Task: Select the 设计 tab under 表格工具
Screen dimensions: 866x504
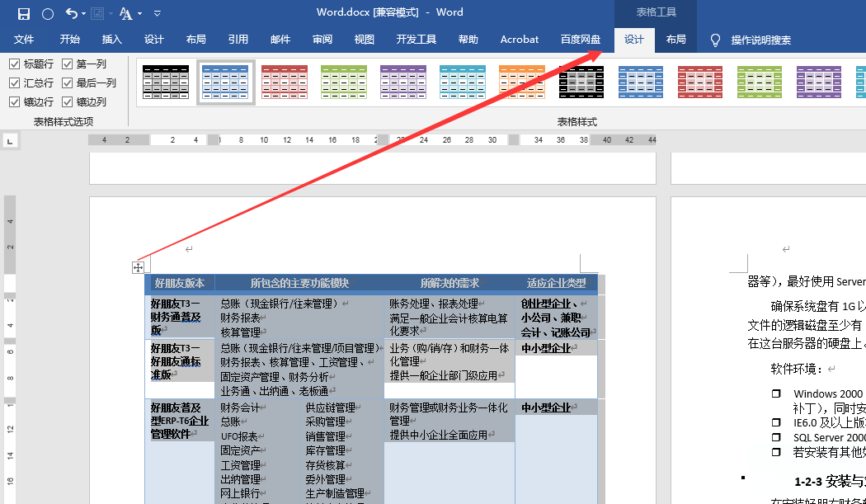Action: [x=634, y=40]
